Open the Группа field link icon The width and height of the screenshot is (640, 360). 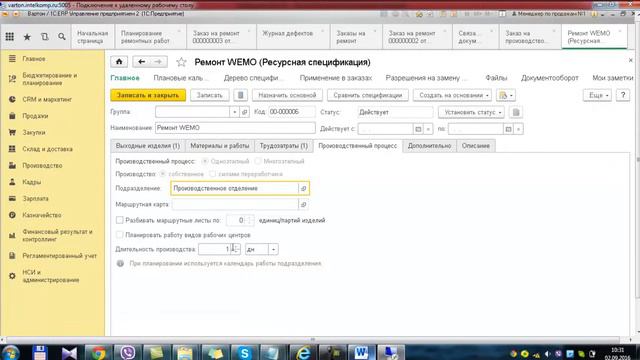[x=244, y=112]
